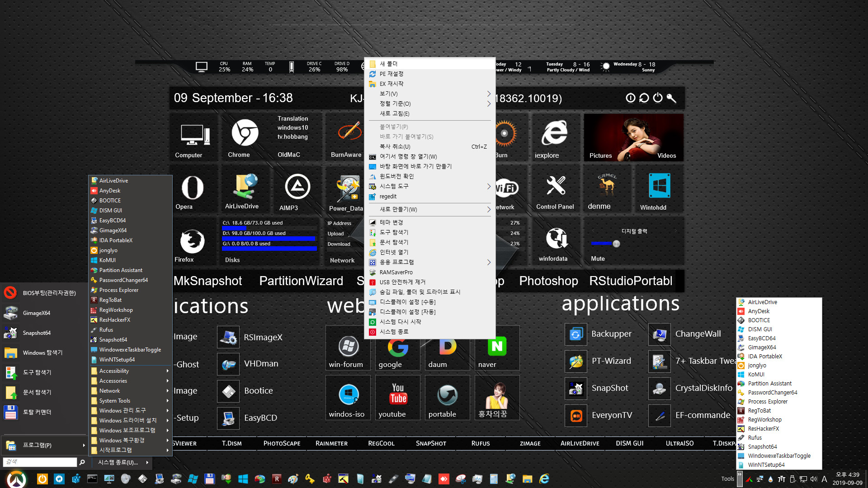Choose 윈도버전 확인 menu entry
This screenshot has width=868, height=488.
click(x=429, y=177)
